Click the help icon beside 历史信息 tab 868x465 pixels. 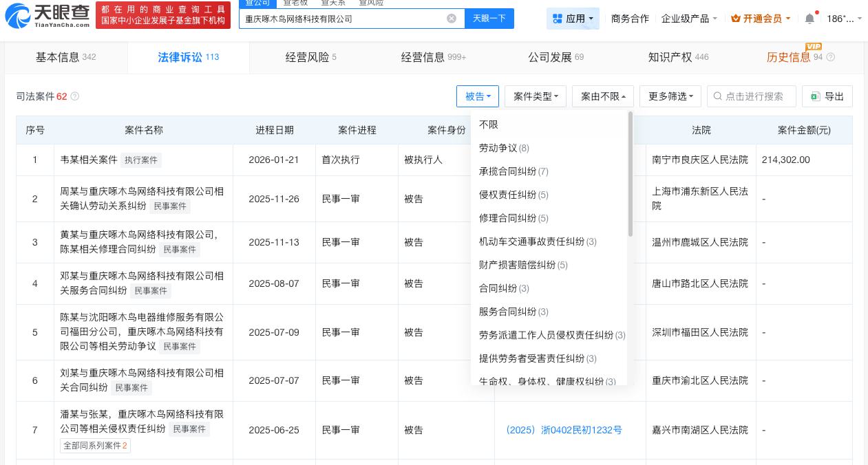tap(831, 58)
